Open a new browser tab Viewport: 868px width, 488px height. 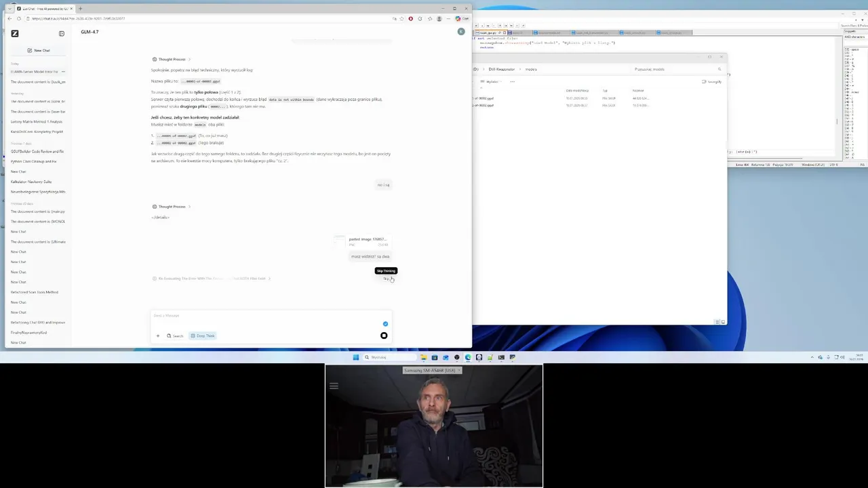click(80, 9)
